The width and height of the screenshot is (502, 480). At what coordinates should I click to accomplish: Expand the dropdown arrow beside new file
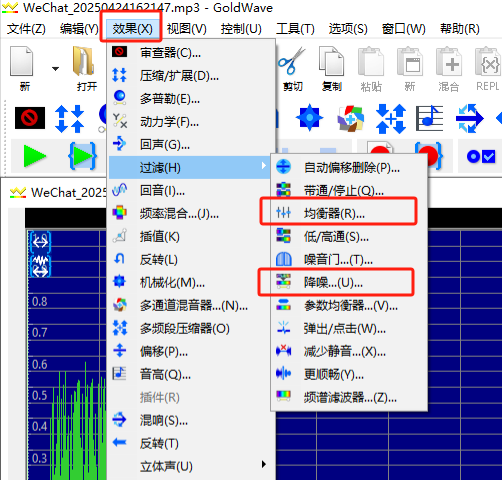[55, 69]
